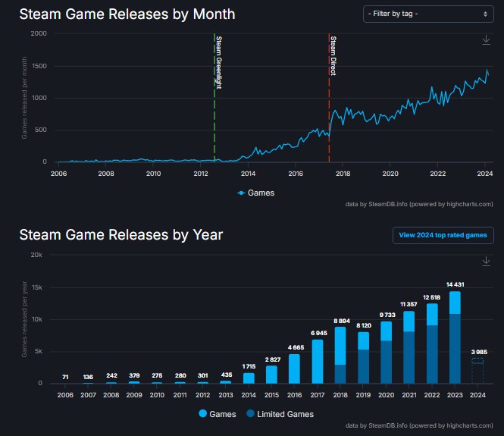Image resolution: width=504 pixels, height=436 pixels.
Task: Click the SteamDB.info credit under monthly chart
Action: 419,204
